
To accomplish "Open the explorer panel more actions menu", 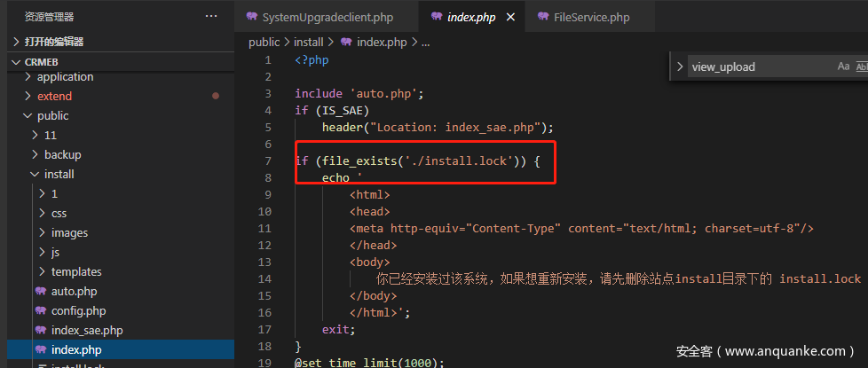I will [x=210, y=16].
